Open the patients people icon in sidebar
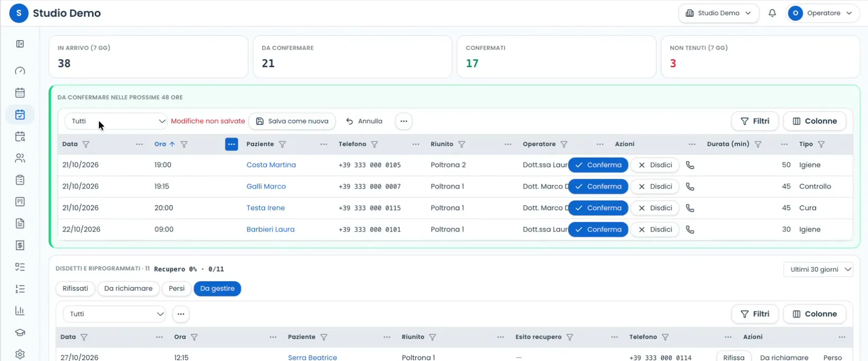The height and width of the screenshot is (361, 868). [20, 158]
